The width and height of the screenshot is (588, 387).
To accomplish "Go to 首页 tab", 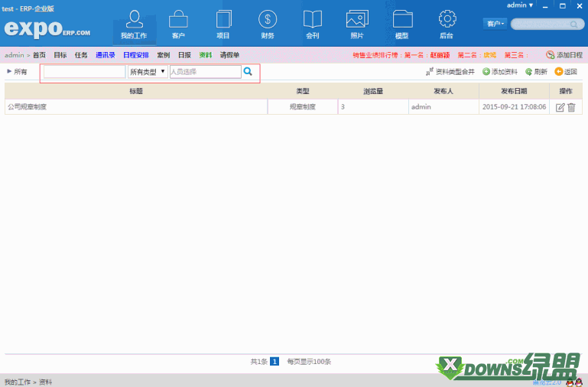I will tap(39, 55).
